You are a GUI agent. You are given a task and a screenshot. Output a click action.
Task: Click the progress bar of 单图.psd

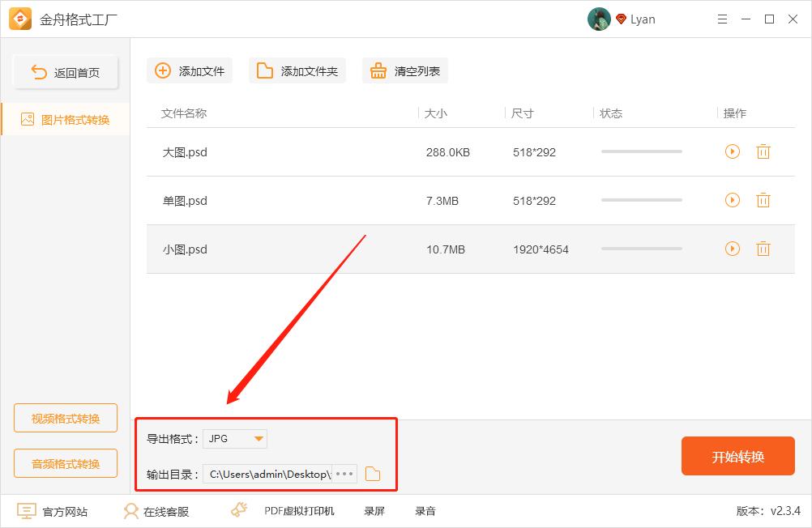click(640, 200)
